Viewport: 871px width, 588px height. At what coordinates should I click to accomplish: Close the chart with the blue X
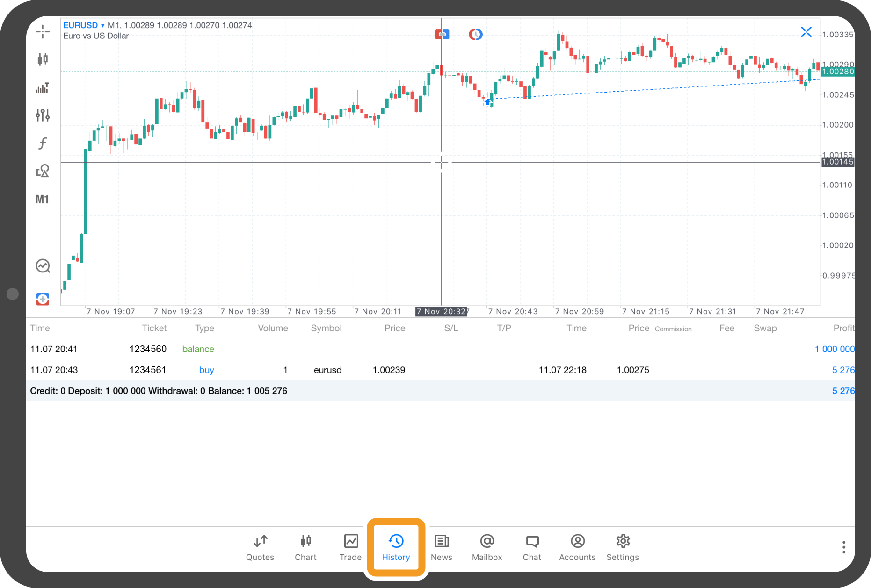tap(806, 32)
